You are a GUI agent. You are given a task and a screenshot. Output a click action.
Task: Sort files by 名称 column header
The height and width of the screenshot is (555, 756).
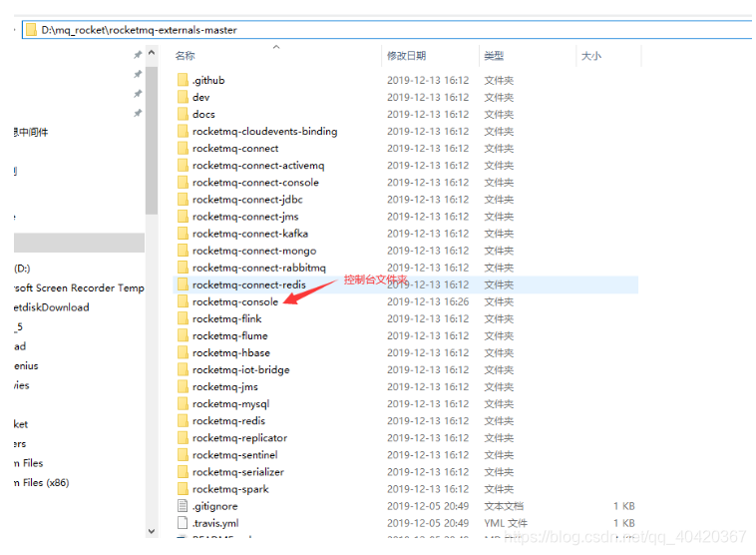pos(186,56)
